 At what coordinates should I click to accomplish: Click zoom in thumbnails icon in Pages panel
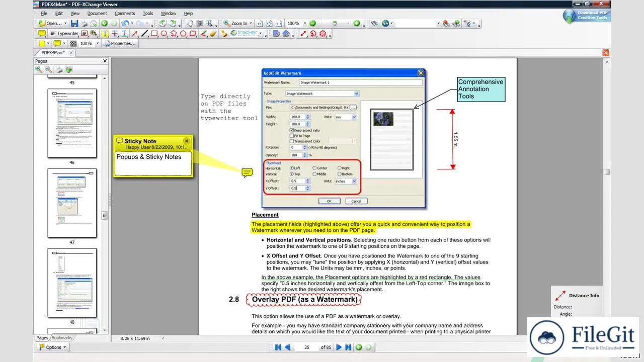39,69
